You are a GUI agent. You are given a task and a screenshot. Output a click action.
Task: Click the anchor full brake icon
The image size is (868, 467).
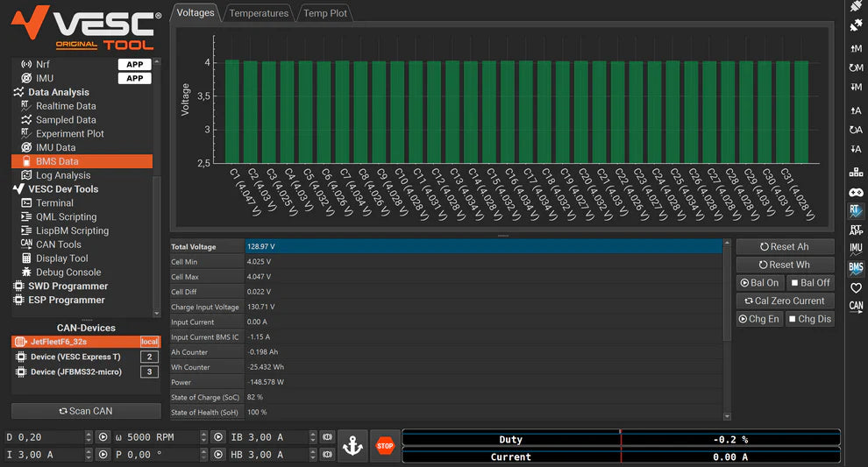352,446
